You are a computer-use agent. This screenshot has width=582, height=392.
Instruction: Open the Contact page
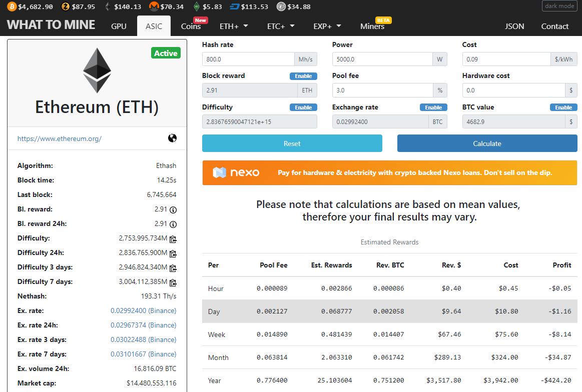pos(555,26)
